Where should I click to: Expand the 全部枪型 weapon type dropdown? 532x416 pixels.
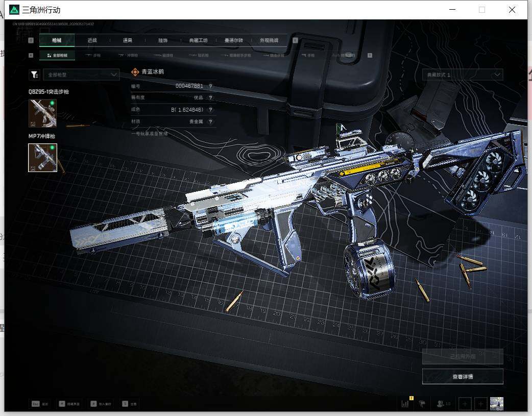click(x=81, y=75)
